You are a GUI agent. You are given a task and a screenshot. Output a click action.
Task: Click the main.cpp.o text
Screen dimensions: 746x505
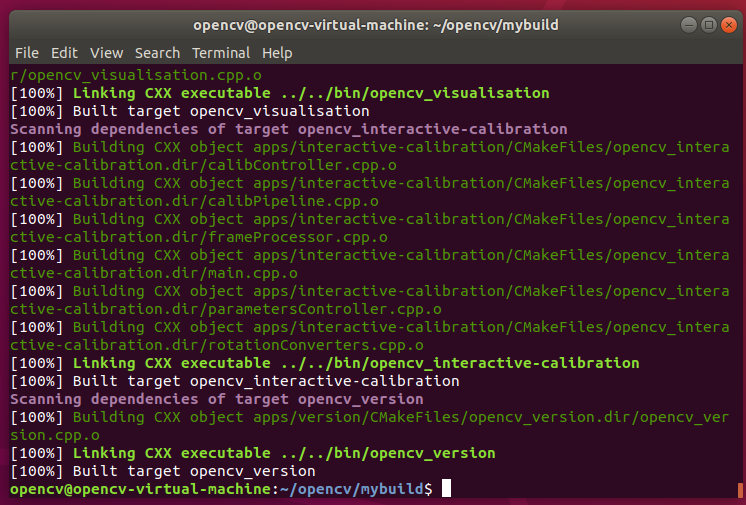253,273
